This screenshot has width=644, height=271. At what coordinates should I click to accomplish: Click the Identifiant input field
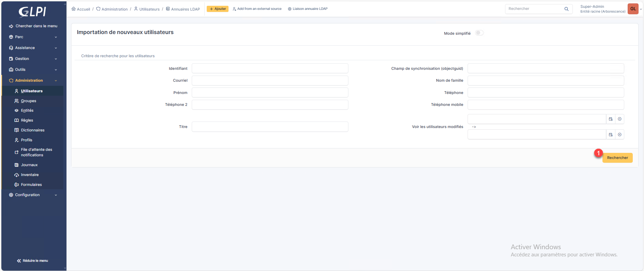[270, 68]
